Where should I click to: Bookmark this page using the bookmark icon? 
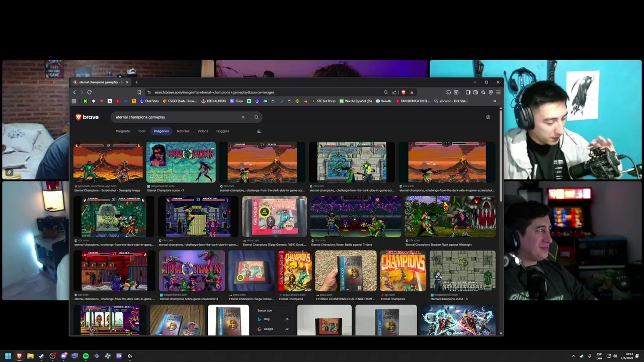click(x=139, y=92)
